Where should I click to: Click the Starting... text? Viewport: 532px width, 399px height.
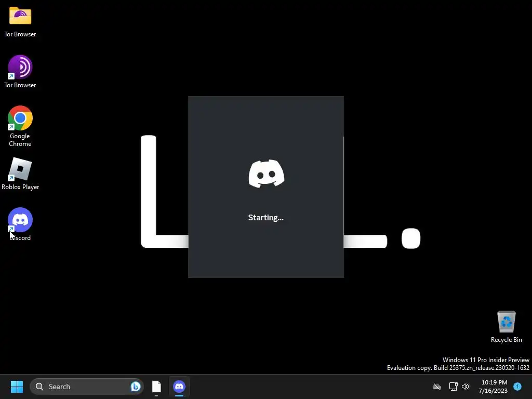[x=265, y=218]
